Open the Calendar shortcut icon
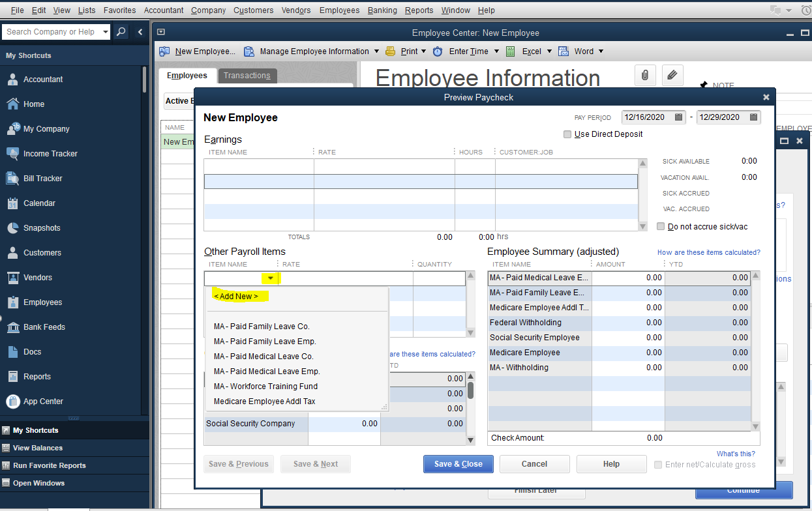This screenshot has width=812, height=511. 12,203
